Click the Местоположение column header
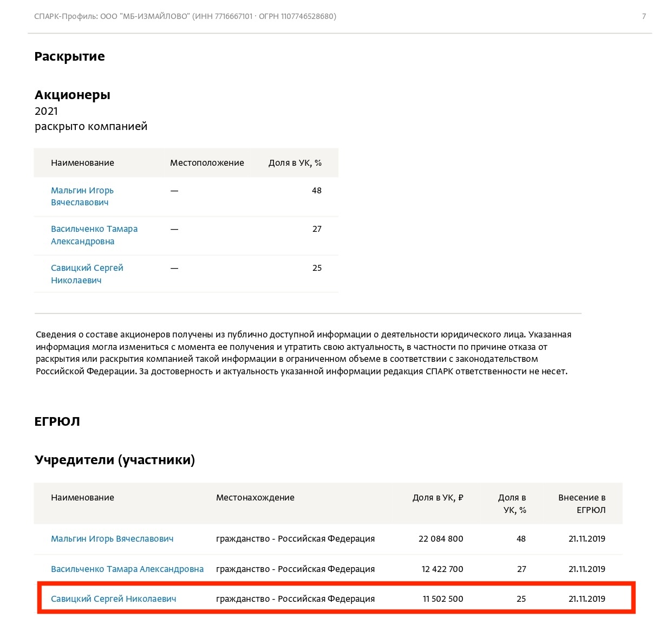 tap(207, 162)
